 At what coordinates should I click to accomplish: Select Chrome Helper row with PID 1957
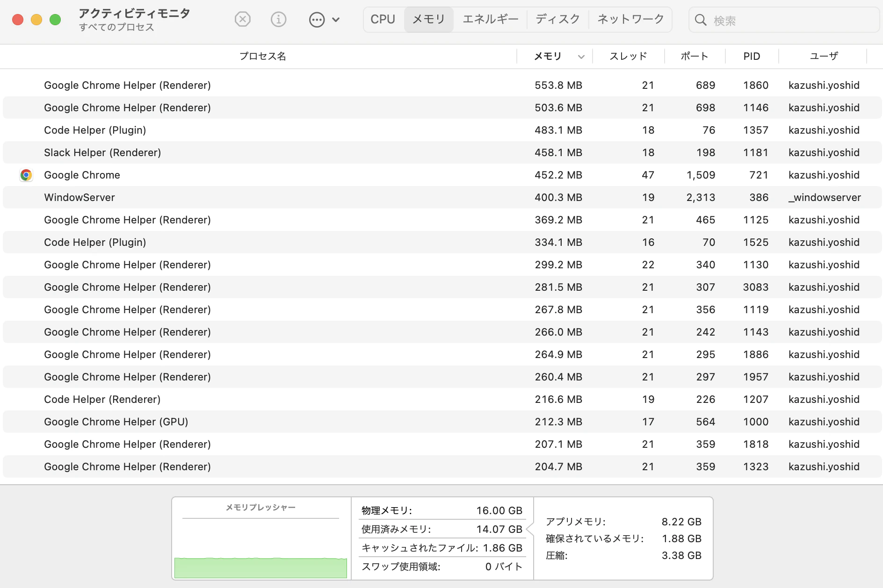coord(442,377)
